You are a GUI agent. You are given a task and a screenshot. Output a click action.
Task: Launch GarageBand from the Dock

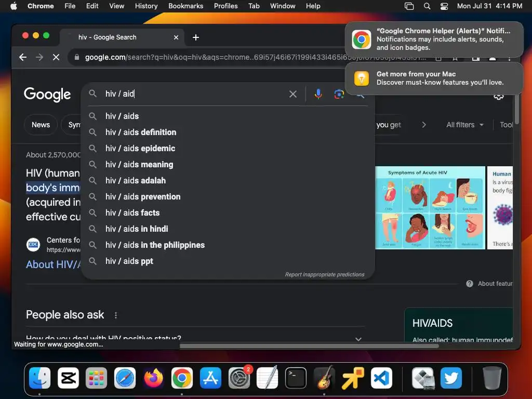pyautogui.click(x=324, y=378)
